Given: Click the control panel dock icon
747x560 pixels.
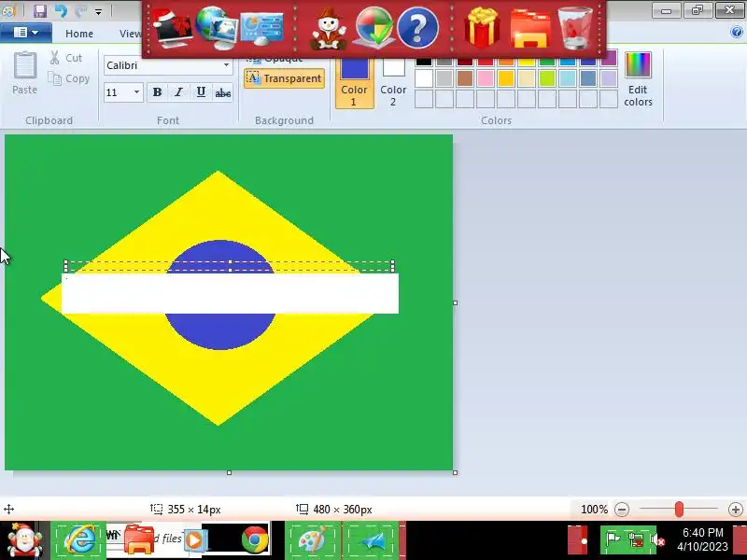Looking at the screenshot, I should (261, 29).
